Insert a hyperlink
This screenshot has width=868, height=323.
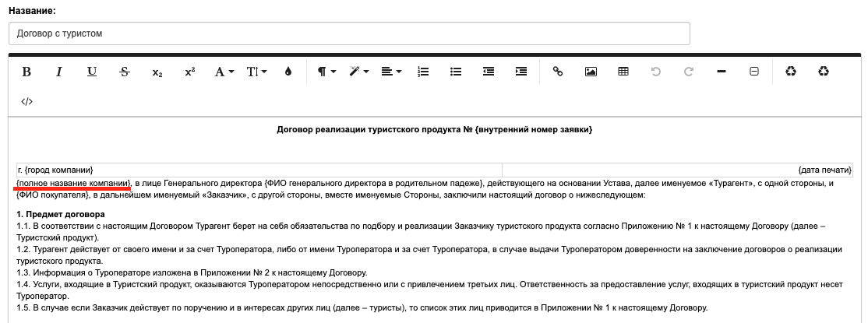click(x=558, y=72)
